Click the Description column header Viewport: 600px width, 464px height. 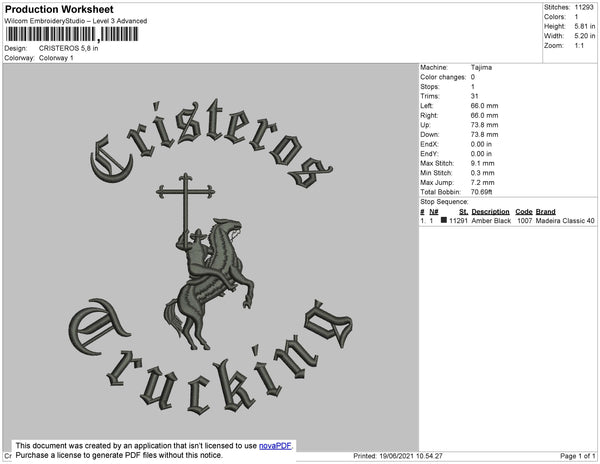point(490,212)
